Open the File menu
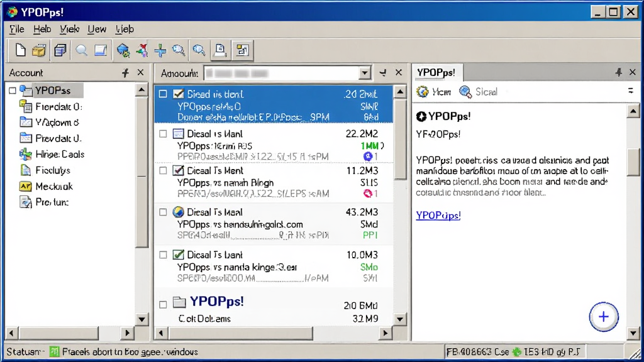This screenshot has width=644, height=362. click(16, 29)
